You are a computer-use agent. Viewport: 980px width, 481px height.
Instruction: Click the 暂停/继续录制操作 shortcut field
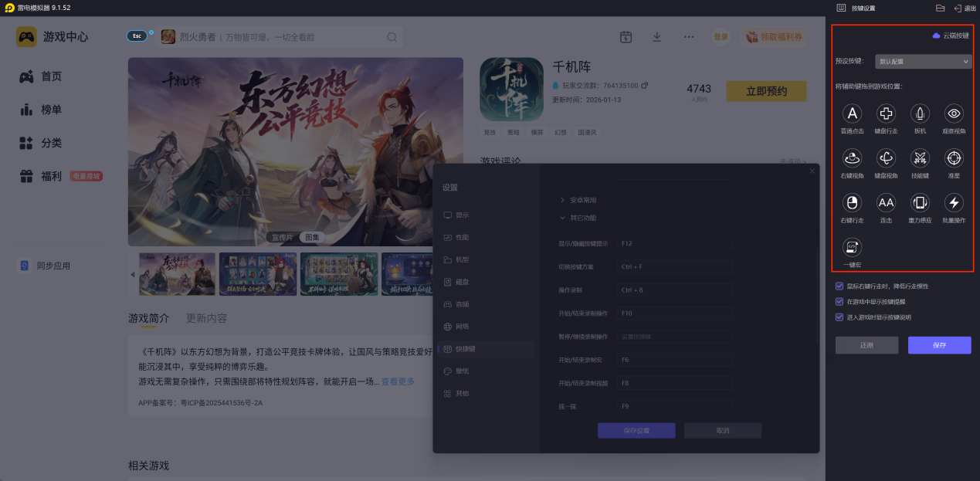675,337
